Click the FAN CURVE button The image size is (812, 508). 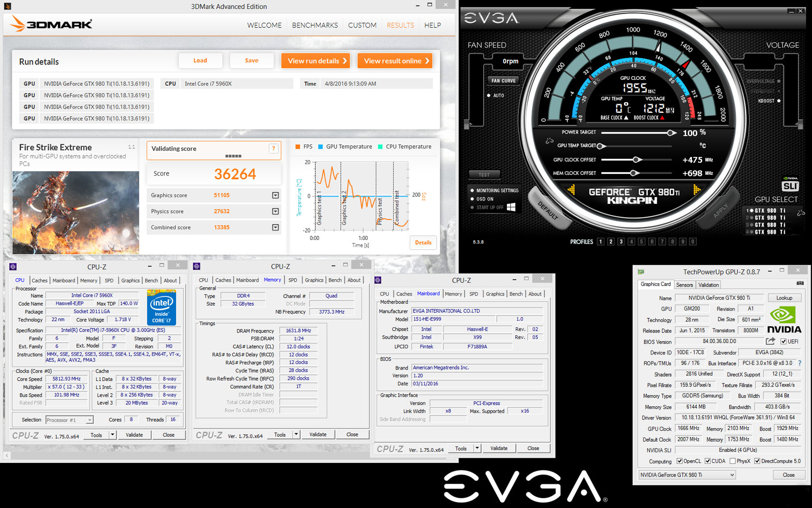click(504, 81)
